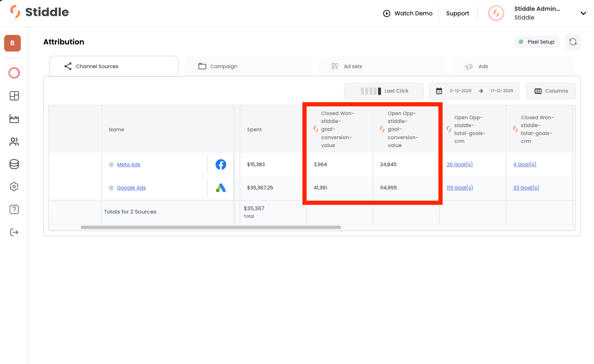Open the date range picker 11-12-2025
Viewport: 594px width, 364px height.
click(x=474, y=91)
